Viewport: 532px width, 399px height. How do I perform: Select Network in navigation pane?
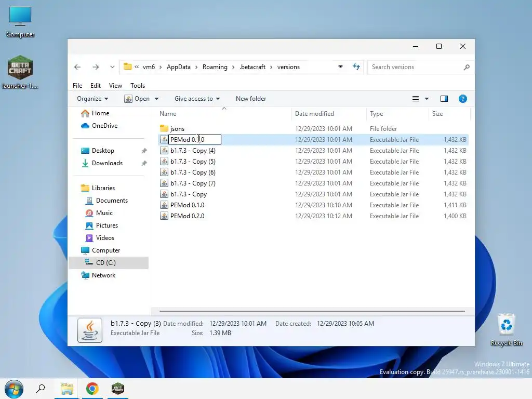click(x=98, y=275)
